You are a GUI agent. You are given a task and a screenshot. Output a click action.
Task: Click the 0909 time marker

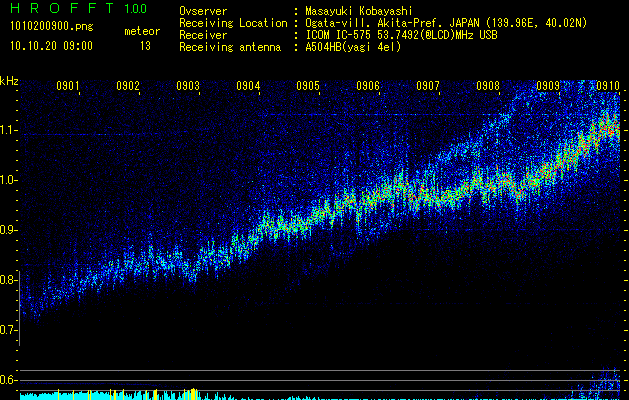coord(548,85)
